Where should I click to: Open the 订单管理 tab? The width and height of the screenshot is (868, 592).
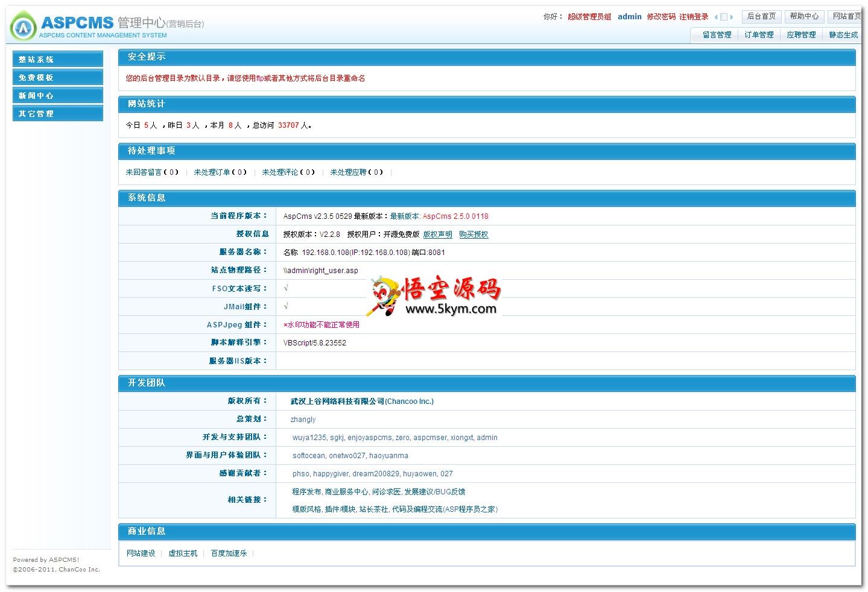[x=759, y=35]
